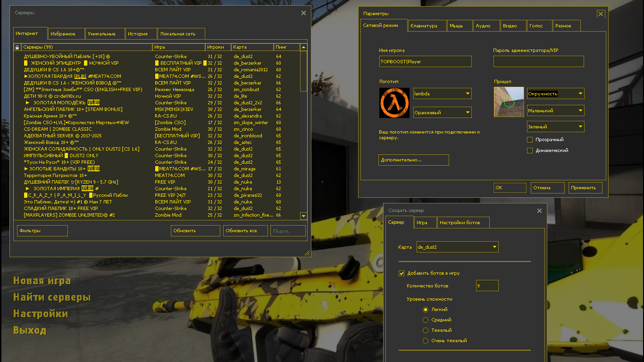Open Настройки ботов tab
The image size is (644, 362).
tap(463, 222)
